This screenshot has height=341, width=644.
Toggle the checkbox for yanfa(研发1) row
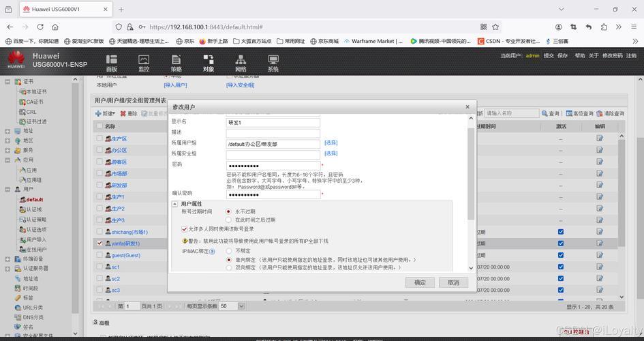tap(99, 243)
